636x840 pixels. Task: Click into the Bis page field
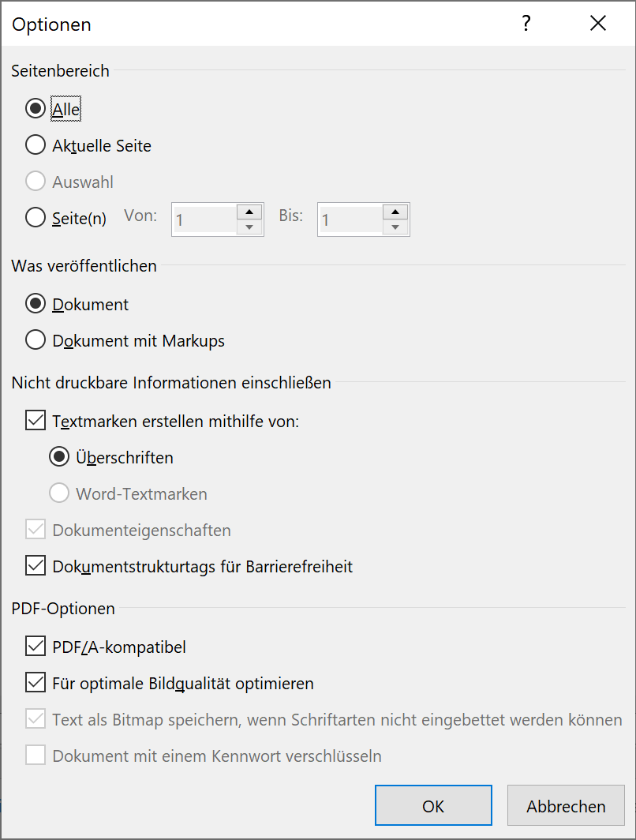coord(350,219)
